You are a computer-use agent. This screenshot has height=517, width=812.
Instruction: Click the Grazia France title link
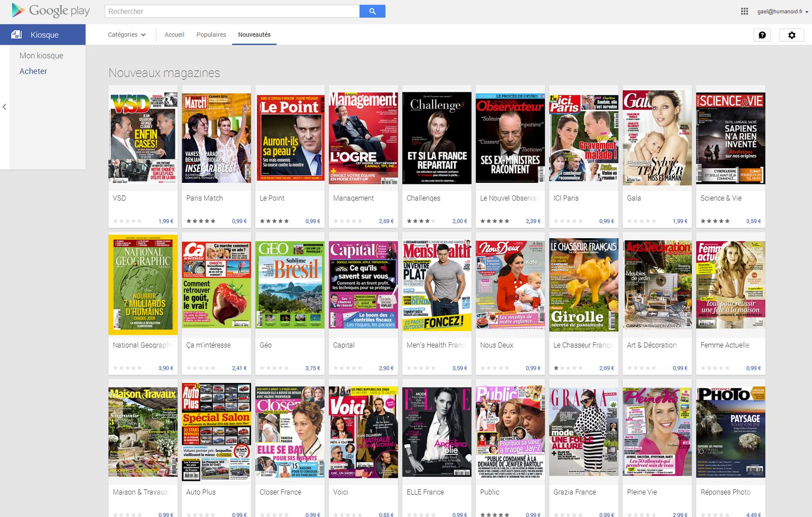[574, 492]
